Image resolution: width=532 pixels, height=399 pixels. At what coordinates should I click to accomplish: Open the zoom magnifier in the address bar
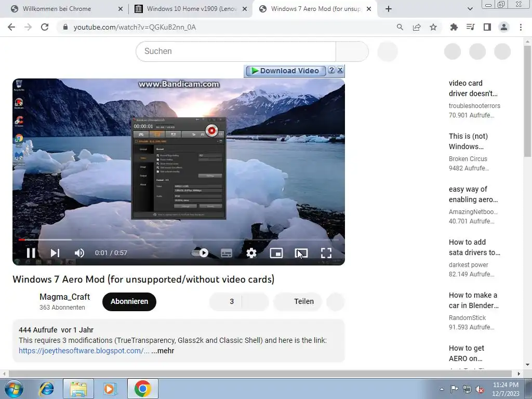point(400,27)
